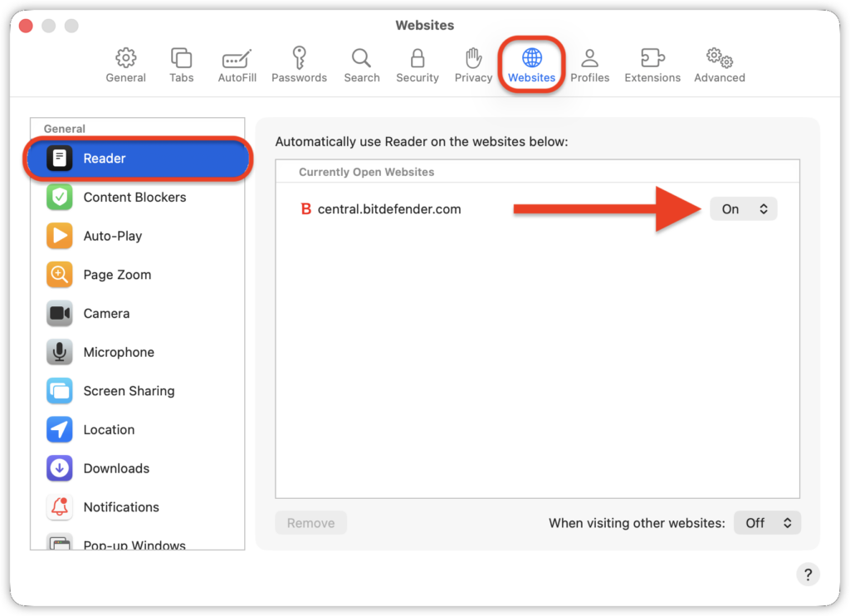Viewport: 850px width, 616px height.
Task: Select Content Blockers text in the sidebar
Action: (135, 198)
